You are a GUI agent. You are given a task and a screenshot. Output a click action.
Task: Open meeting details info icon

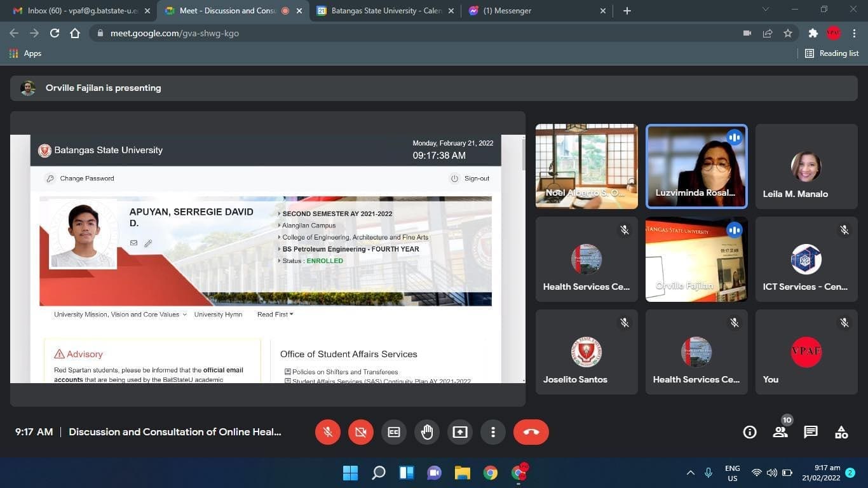750,432
